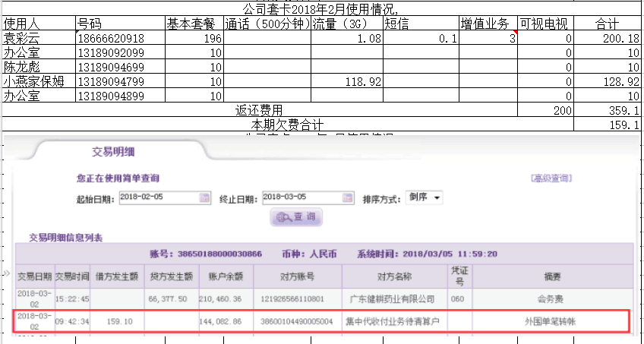Select phone number cell 18666620918
This screenshot has width=644, height=344.
click(x=120, y=38)
